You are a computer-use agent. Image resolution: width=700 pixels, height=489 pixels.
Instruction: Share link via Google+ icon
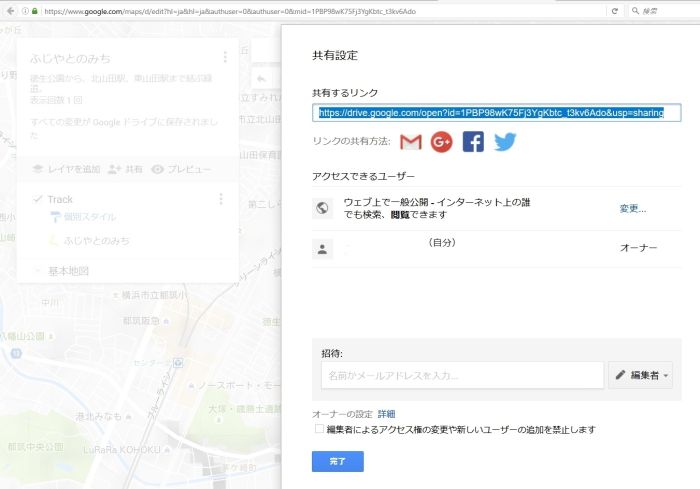442,142
